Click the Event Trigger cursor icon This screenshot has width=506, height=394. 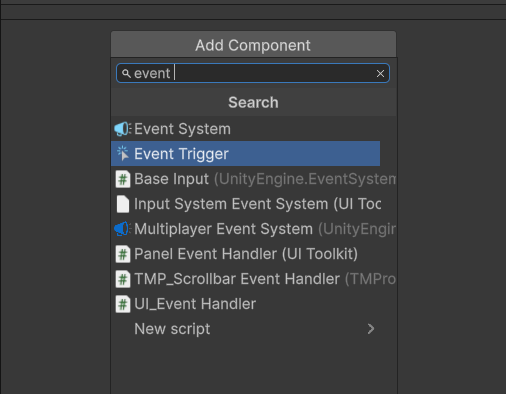123,154
